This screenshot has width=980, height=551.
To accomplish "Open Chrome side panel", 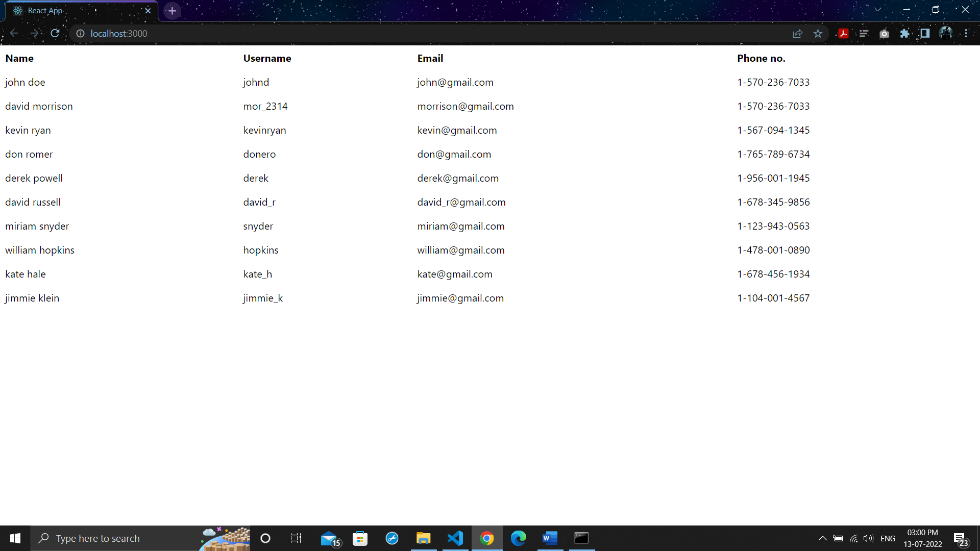I will (925, 34).
